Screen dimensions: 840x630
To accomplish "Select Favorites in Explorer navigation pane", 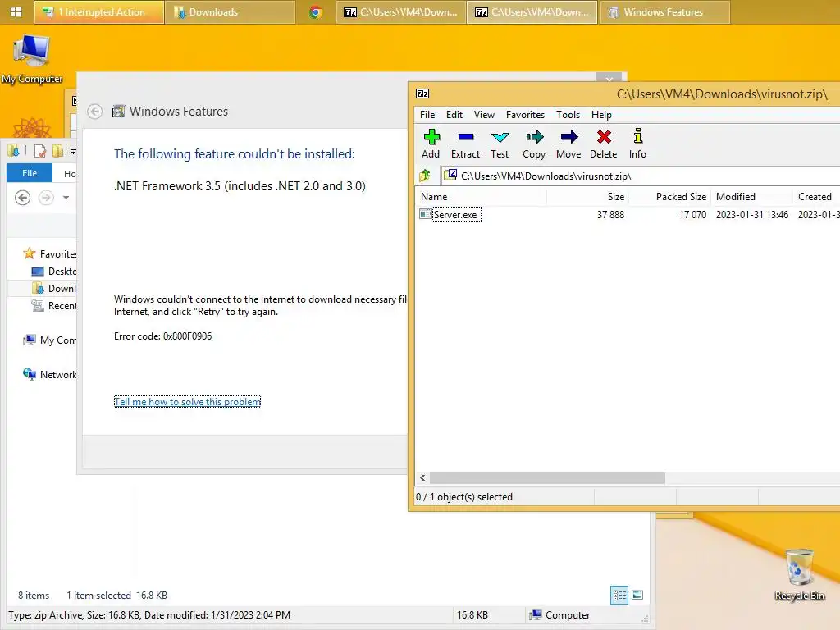I will [50, 253].
